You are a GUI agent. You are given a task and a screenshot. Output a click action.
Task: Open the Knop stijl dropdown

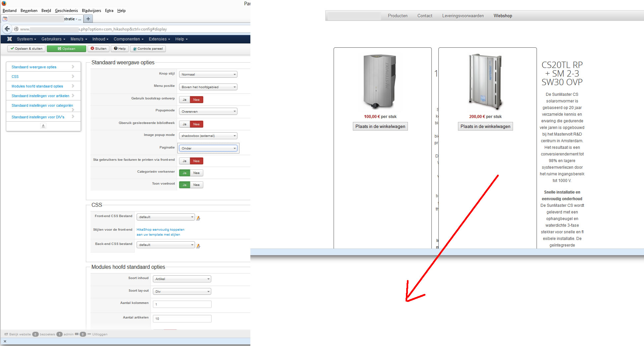[x=208, y=75]
